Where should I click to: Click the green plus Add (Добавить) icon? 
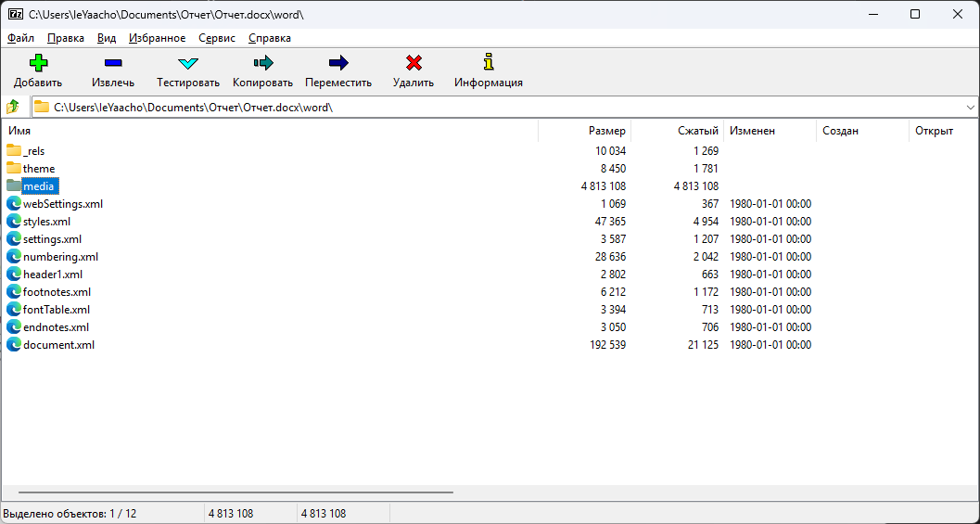38,62
